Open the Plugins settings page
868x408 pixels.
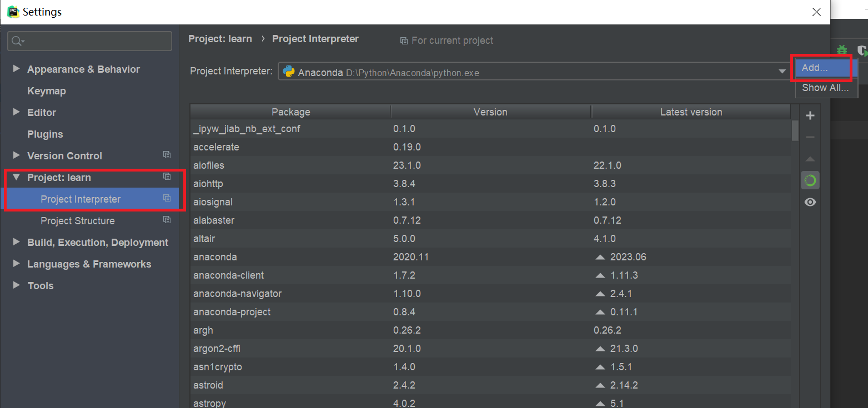point(45,134)
